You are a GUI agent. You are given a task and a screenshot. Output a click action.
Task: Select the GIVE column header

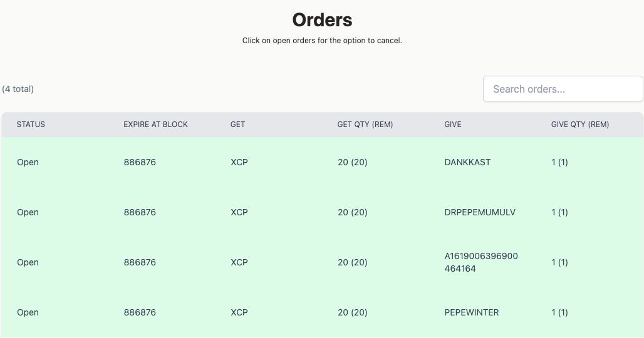coord(452,125)
